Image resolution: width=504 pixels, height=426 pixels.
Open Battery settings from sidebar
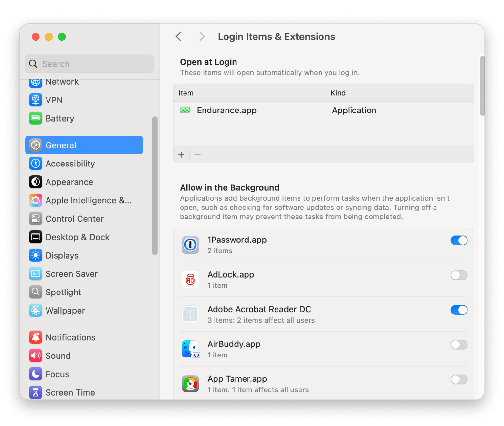(x=60, y=118)
